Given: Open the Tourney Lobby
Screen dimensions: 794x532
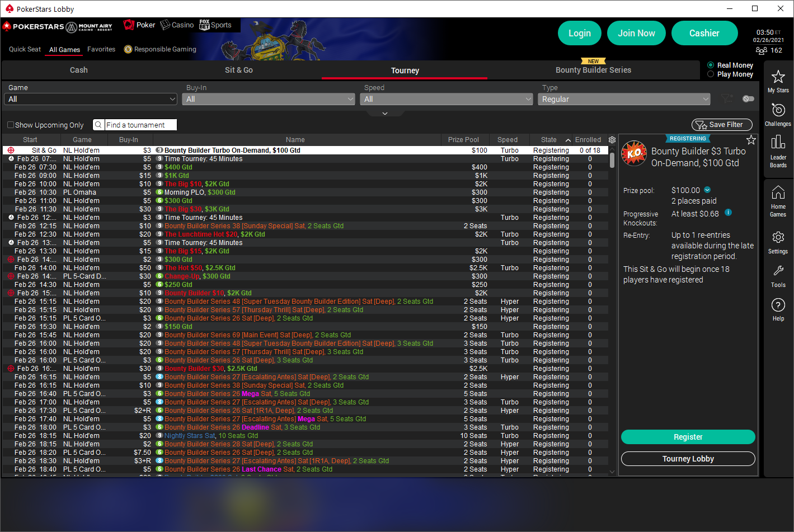Looking at the screenshot, I should (x=688, y=459).
